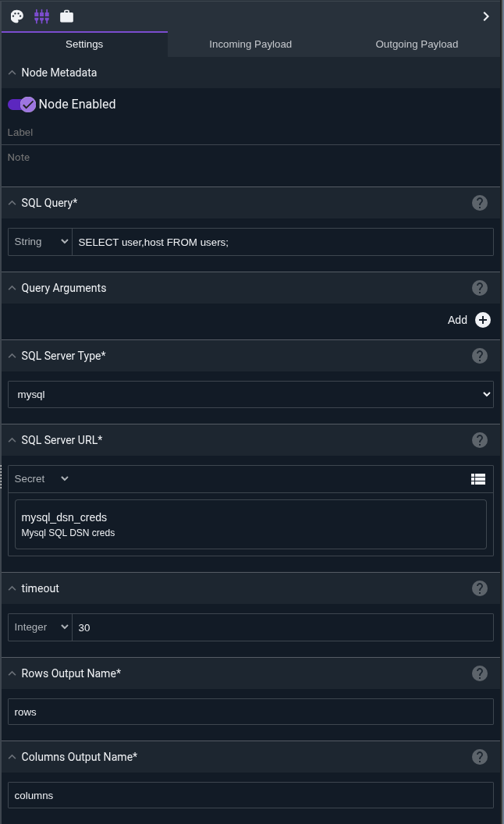The image size is (504, 824).
Task: Click the palette icon in top bar
Action: (x=17, y=16)
